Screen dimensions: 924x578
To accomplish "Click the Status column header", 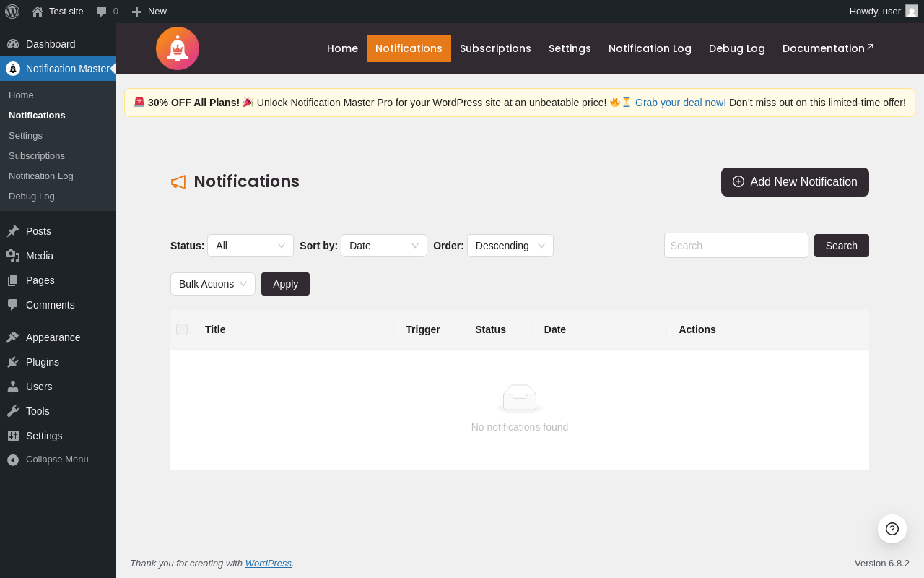I will [490, 329].
